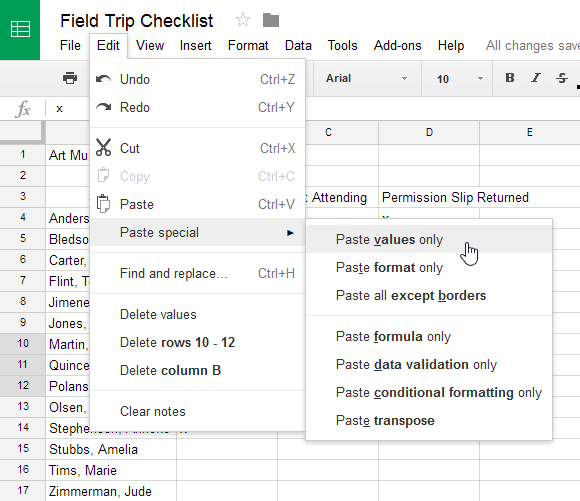Open the Arial font family dropdown
Screen dimensions: 580x501
point(367,78)
